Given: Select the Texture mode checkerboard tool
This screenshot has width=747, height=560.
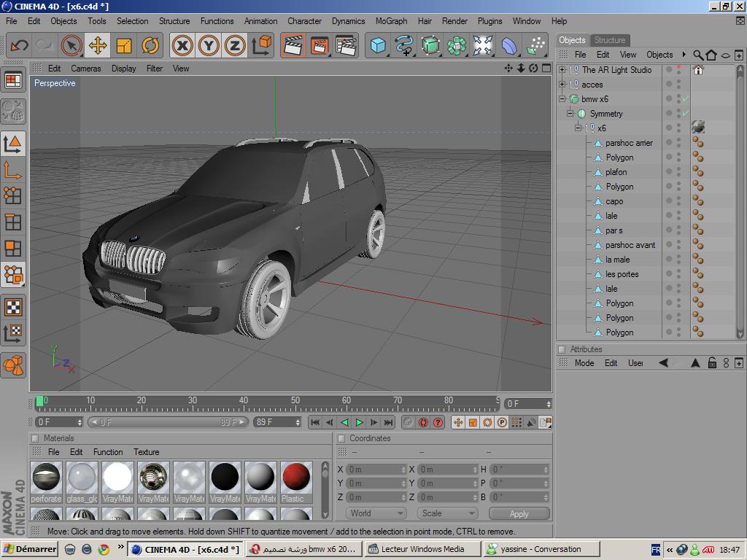Looking at the screenshot, I should (13, 308).
